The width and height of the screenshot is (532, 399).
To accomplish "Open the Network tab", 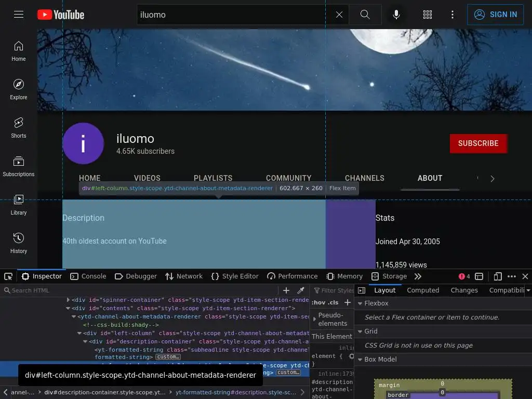I will pos(184,276).
